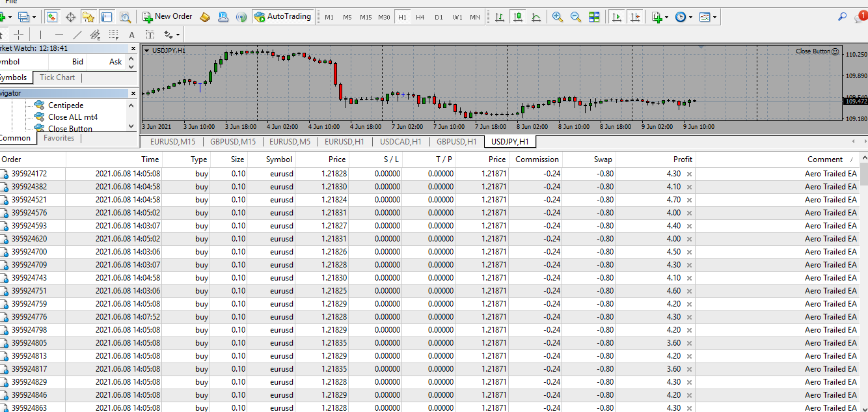
Task: Close the Market Watch panel
Action: coord(133,48)
